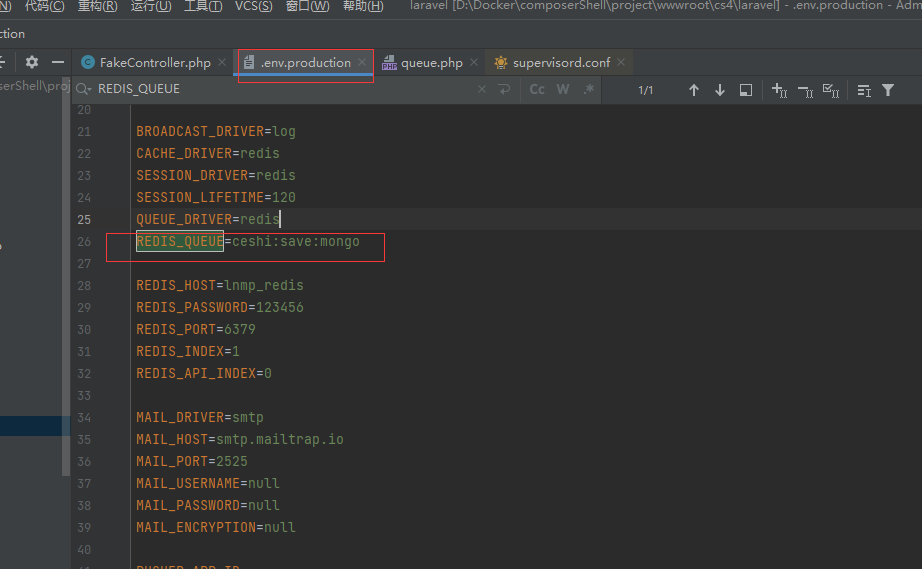Click the 1/1 match counter
Viewport: 922px width, 569px height.
pyautogui.click(x=646, y=90)
